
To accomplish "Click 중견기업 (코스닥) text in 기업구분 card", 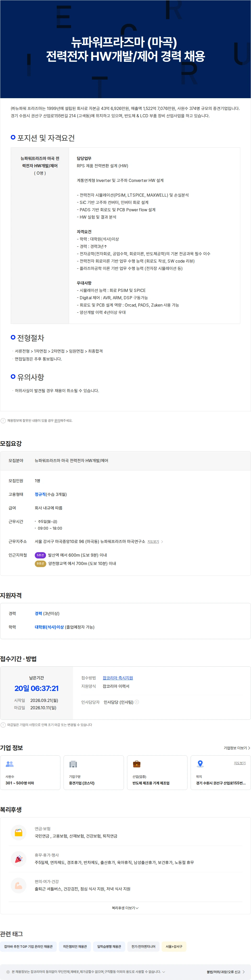I will pyautogui.click(x=82, y=783).
